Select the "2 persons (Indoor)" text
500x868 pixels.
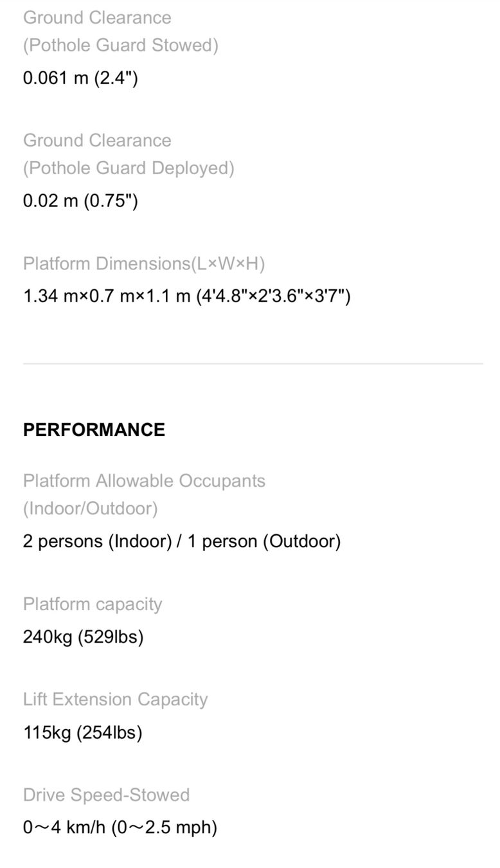(97, 541)
